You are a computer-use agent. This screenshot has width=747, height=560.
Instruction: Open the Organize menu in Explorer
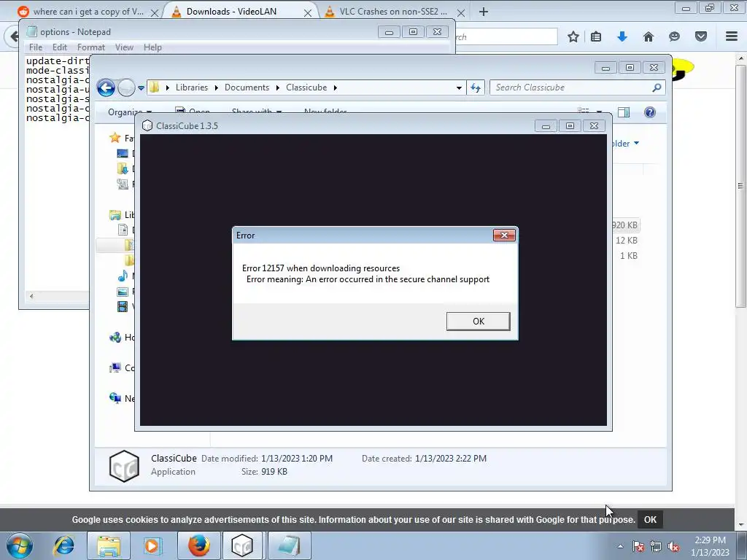tap(129, 112)
